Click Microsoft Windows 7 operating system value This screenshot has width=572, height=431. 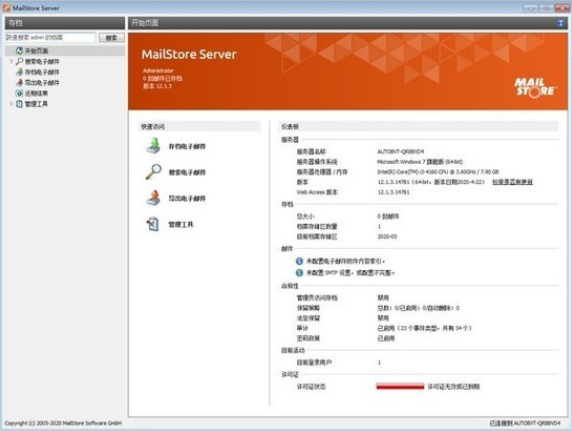pyautogui.click(x=420, y=162)
